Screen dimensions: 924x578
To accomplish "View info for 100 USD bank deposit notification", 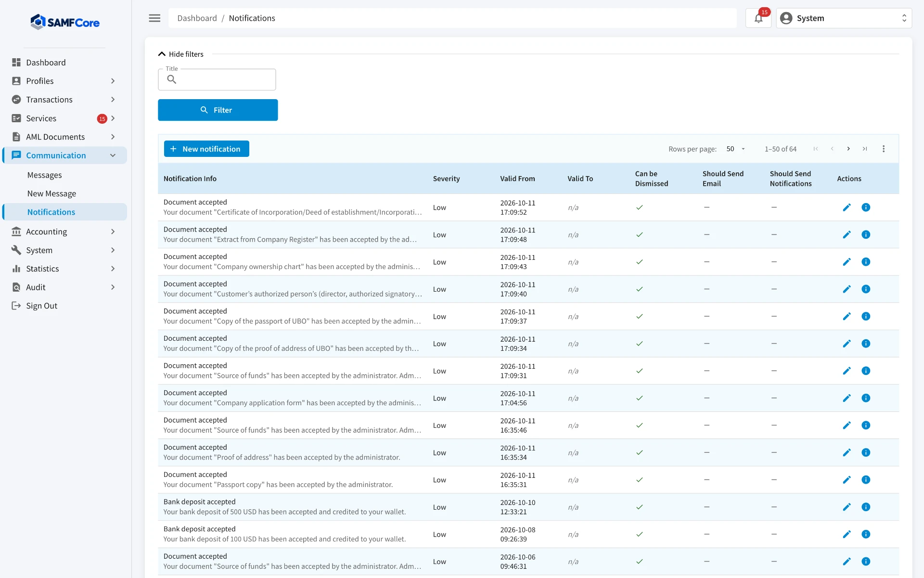I will [866, 534].
